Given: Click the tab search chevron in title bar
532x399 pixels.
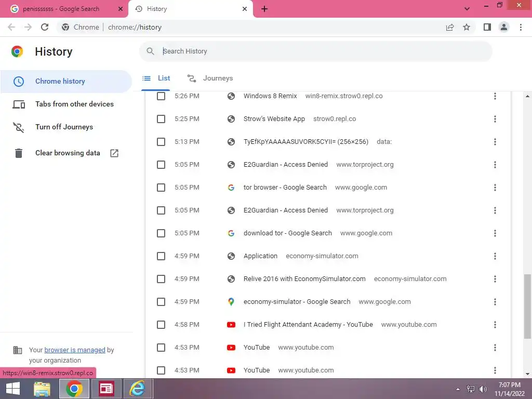Looking at the screenshot, I should click(x=467, y=9).
